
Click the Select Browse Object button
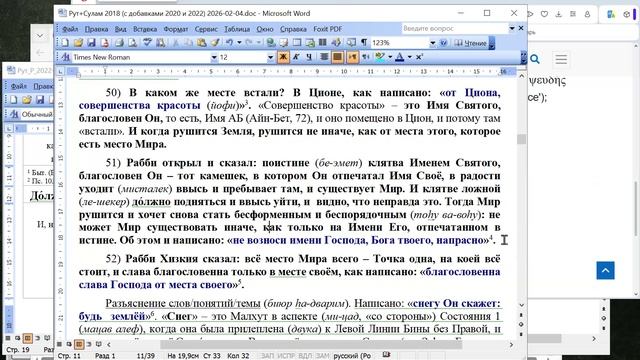521,324
